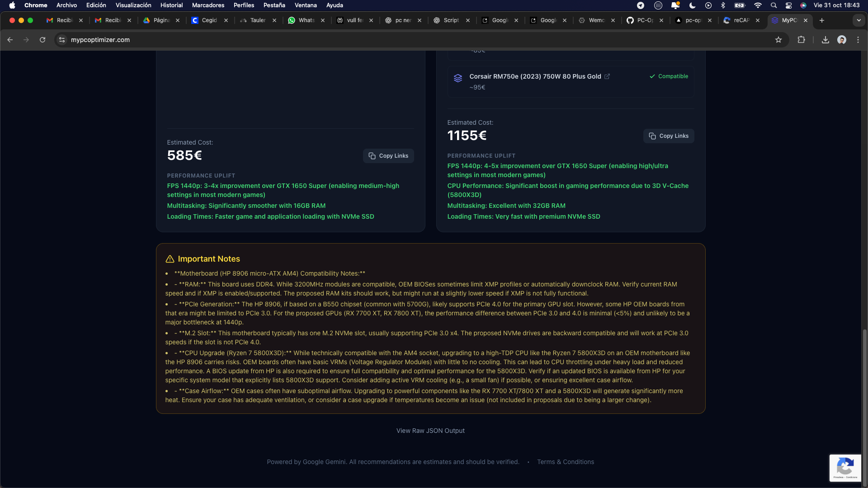The width and height of the screenshot is (868, 488).
Task: Open the Edición menu
Action: (x=96, y=5)
